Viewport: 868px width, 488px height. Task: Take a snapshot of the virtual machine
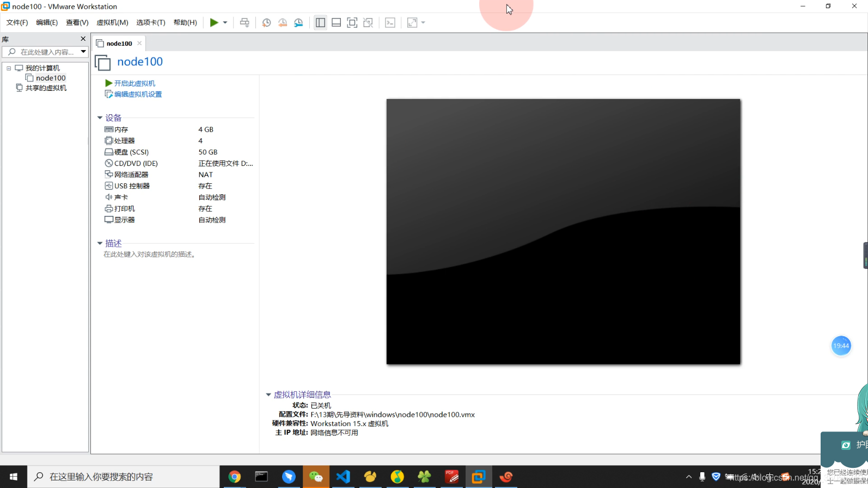266,22
